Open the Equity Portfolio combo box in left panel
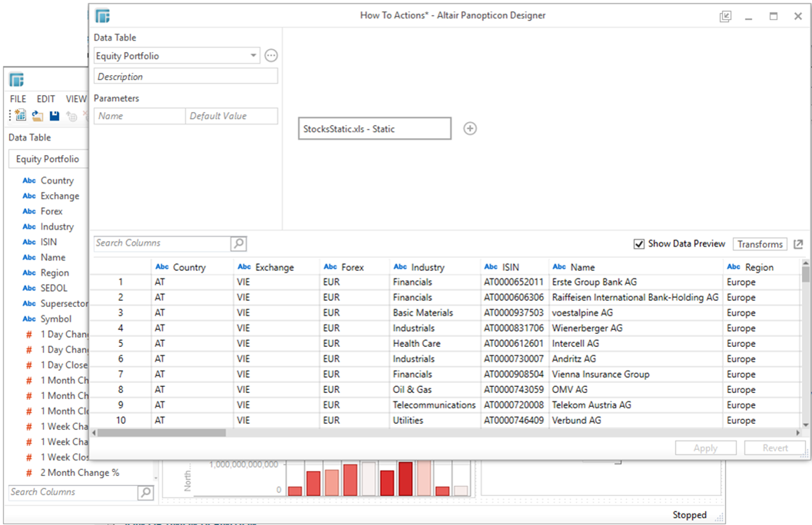Image resolution: width=812 pixels, height=525 pixels. [x=48, y=159]
